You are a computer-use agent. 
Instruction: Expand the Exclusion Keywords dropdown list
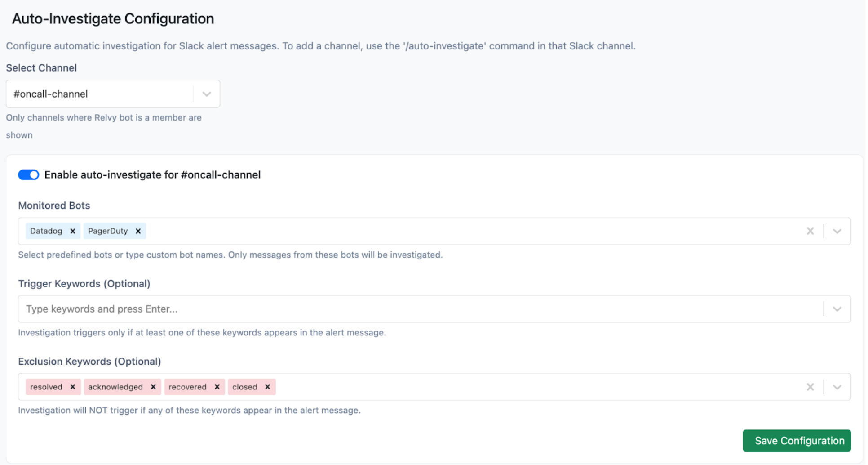point(837,387)
